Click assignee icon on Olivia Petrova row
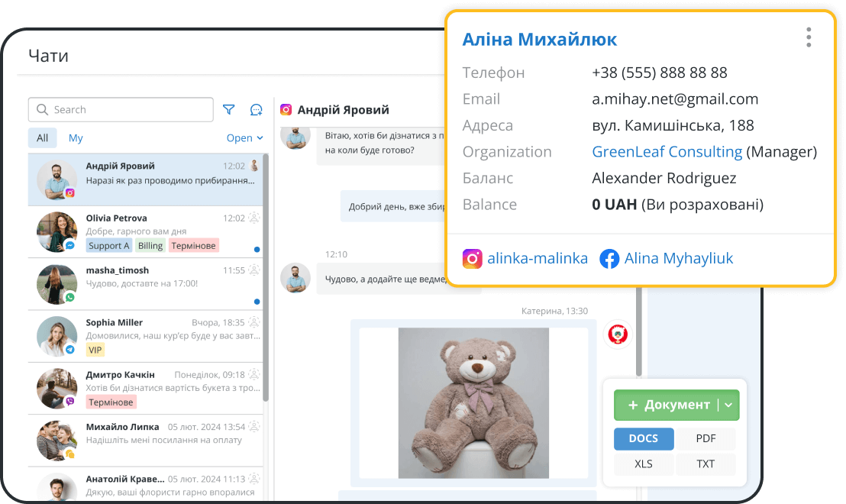Image resolution: width=846 pixels, height=504 pixels. click(254, 218)
